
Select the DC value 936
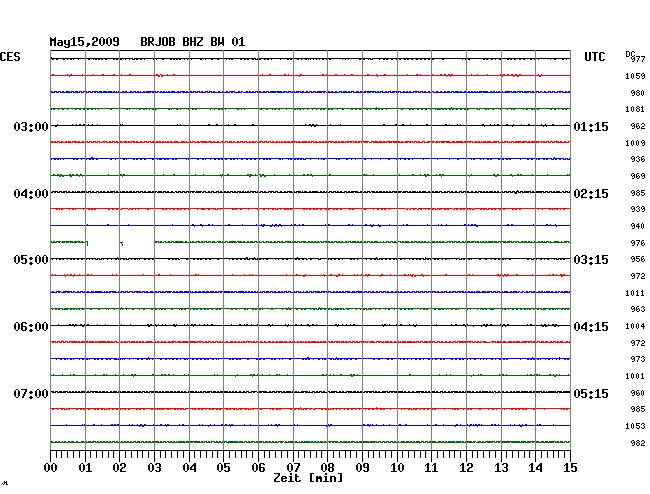click(x=638, y=159)
